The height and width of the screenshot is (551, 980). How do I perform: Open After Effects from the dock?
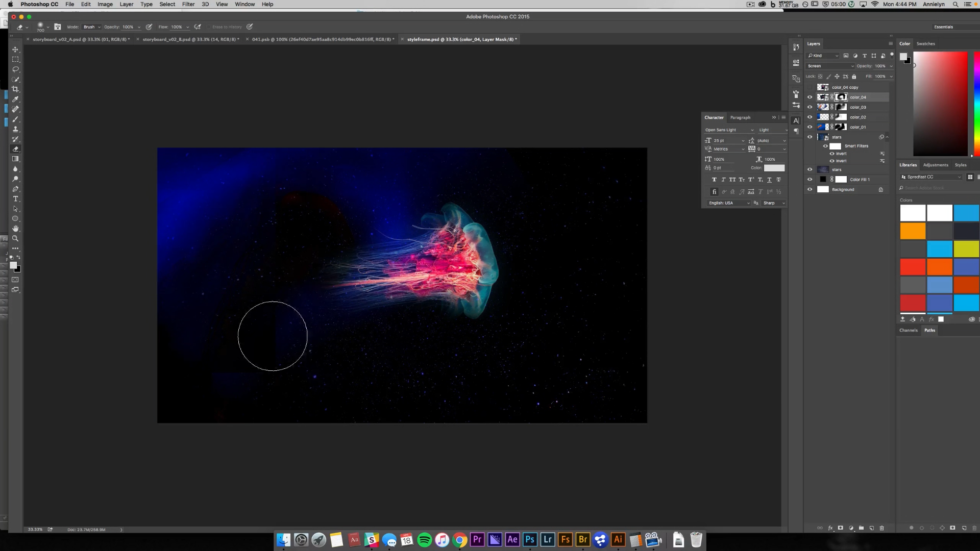(512, 540)
